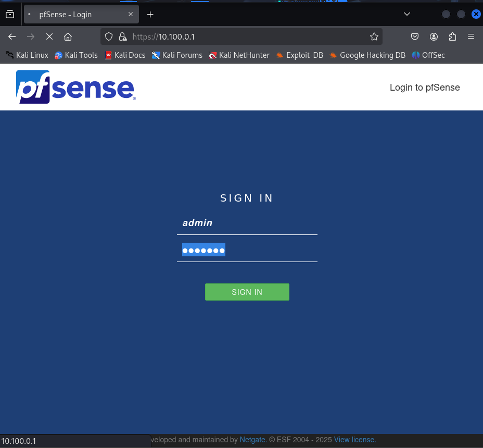Open the Exploit-DB bookmark
Image resolution: width=483 pixels, height=448 pixels.
point(299,55)
